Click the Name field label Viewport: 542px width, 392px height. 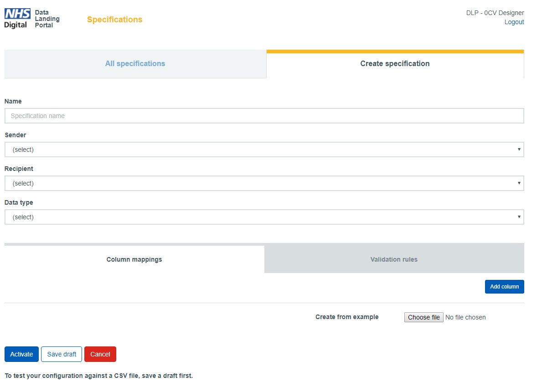[13, 101]
